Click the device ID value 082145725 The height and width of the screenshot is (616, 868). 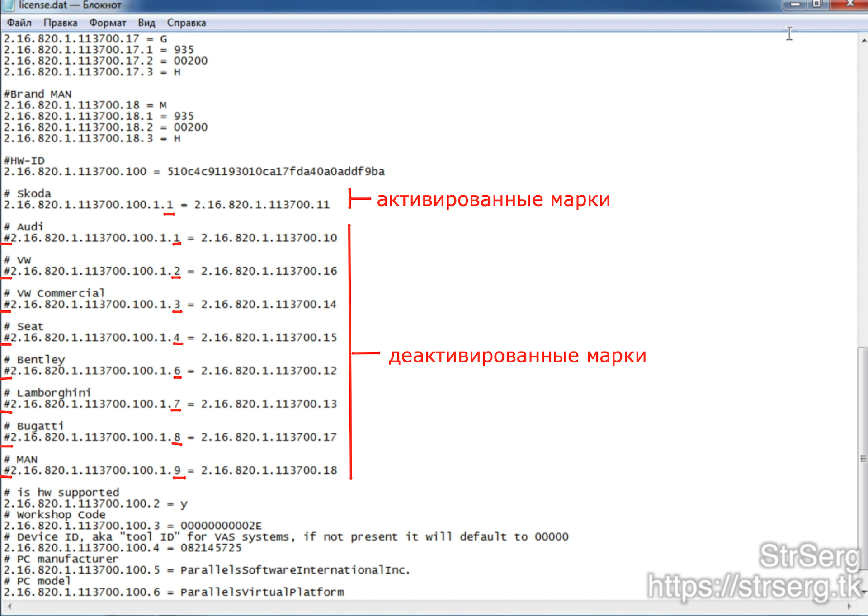(x=211, y=548)
